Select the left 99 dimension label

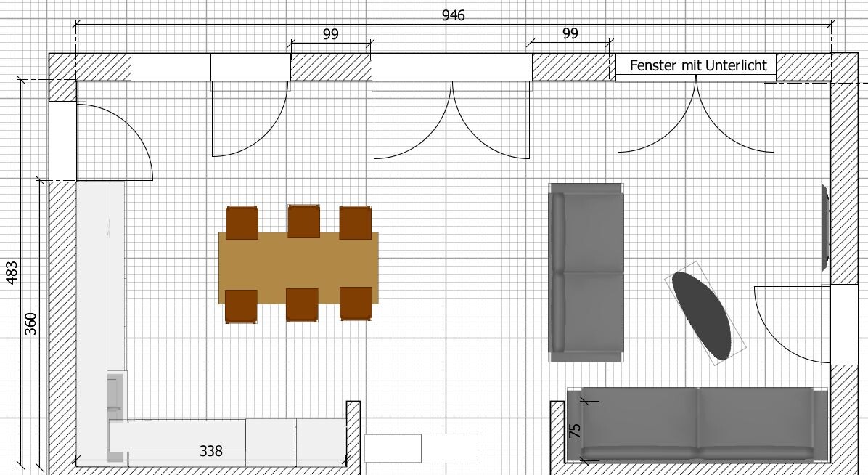point(330,33)
